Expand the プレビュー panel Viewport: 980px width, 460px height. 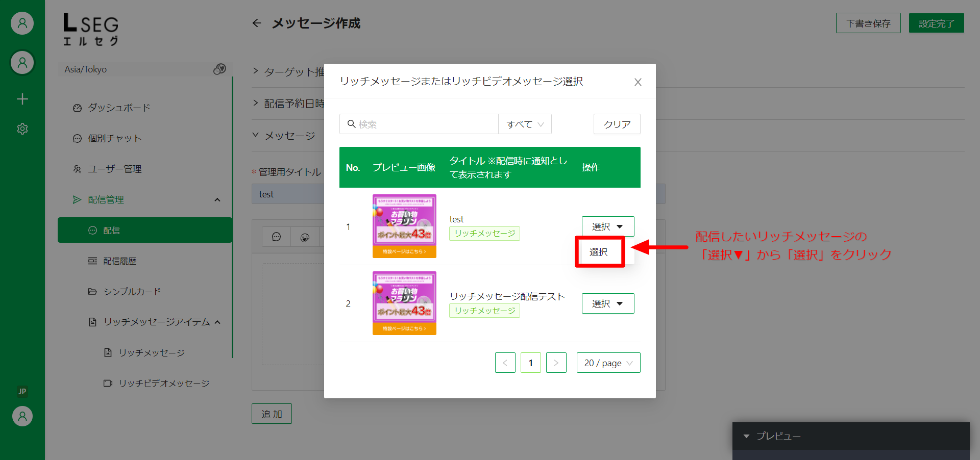[851, 436]
